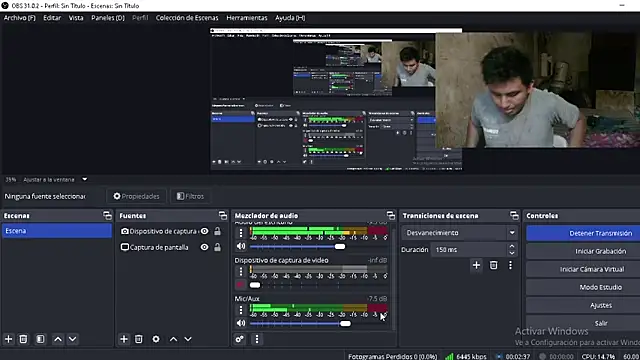Open desktop audio options three-dots menu

[x=241, y=233]
